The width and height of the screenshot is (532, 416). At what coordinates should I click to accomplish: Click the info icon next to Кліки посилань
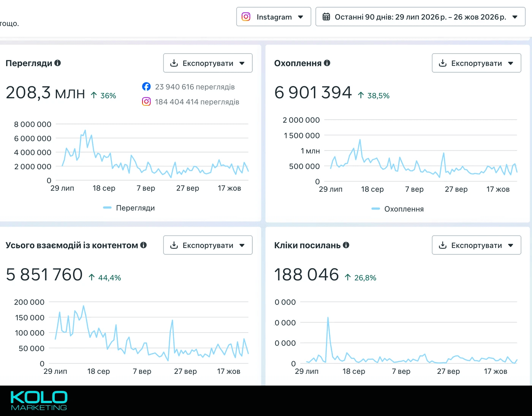[x=346, y=245]
